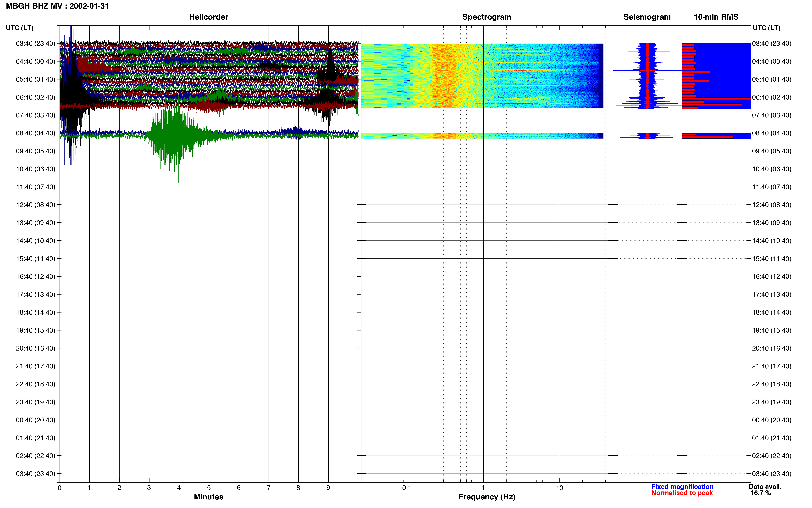Click left time label '16:40 (12:40)'
This screenshot has width=812, height=508.
pyautogui.click(x=36, y=277)
